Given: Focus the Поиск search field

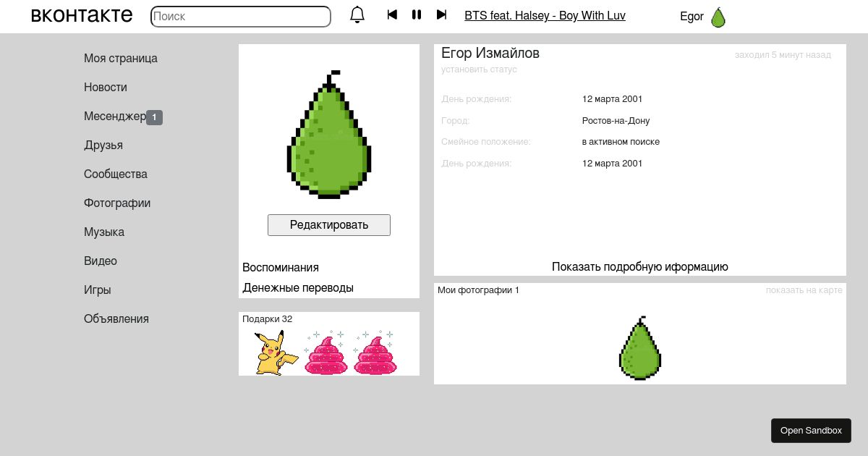Looking at the screenshot, I should tap(240, 17).
